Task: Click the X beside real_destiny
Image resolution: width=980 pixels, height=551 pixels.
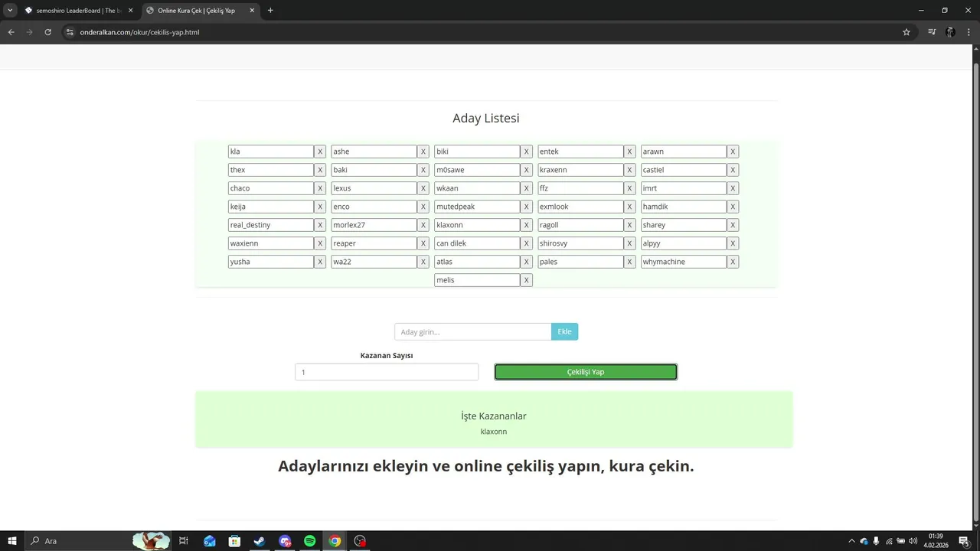Action: (x=320, y=225)
